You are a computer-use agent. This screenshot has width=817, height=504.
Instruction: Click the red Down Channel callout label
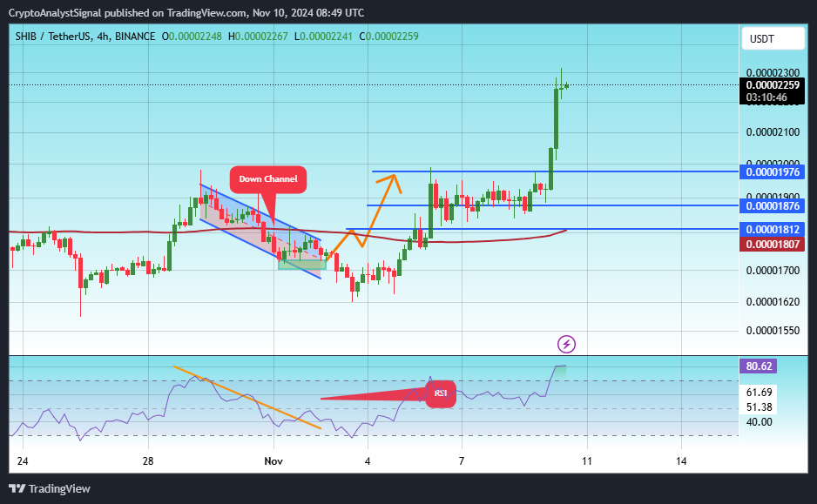click(268, 179)
